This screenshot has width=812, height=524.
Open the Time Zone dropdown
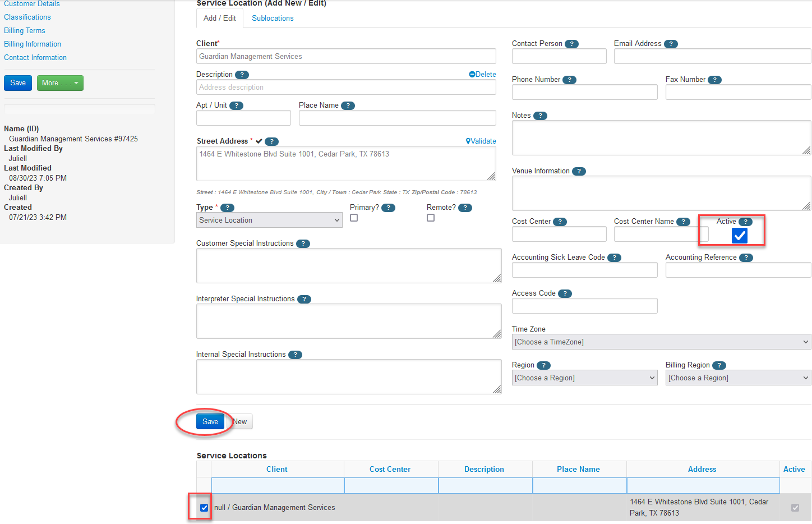(661, 342)
